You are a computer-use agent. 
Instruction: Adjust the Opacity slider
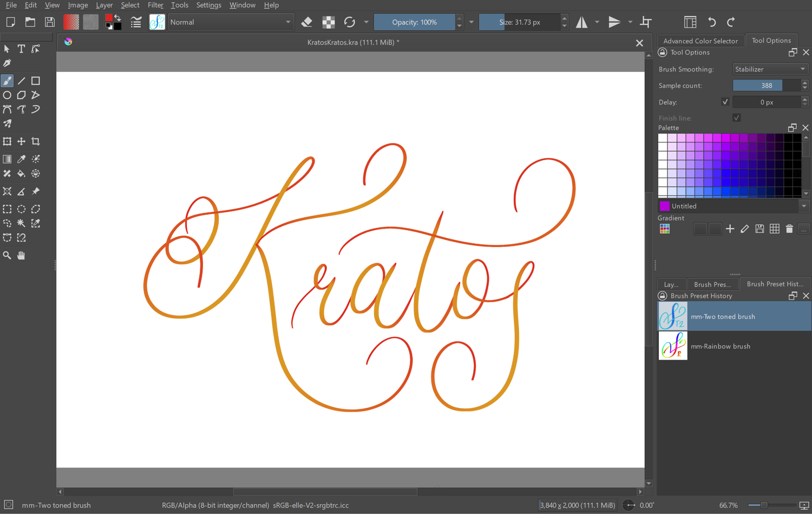tap(414, 22)
